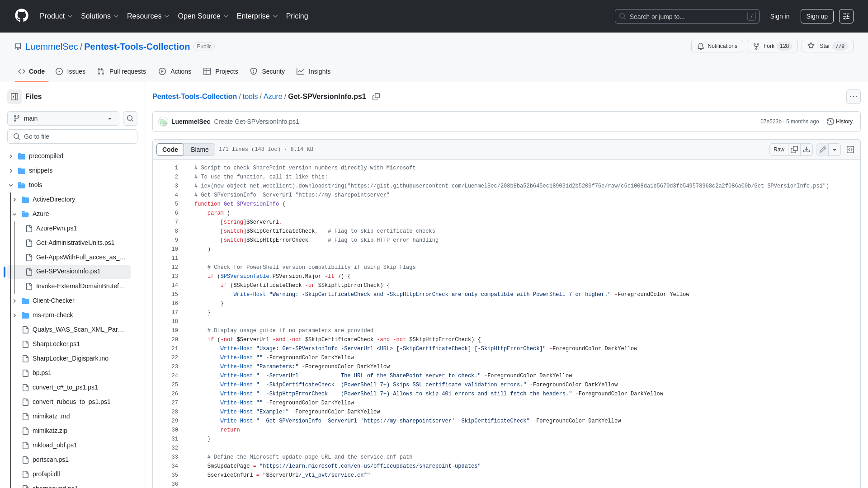Click the command palette icon in header

(846, 16)
